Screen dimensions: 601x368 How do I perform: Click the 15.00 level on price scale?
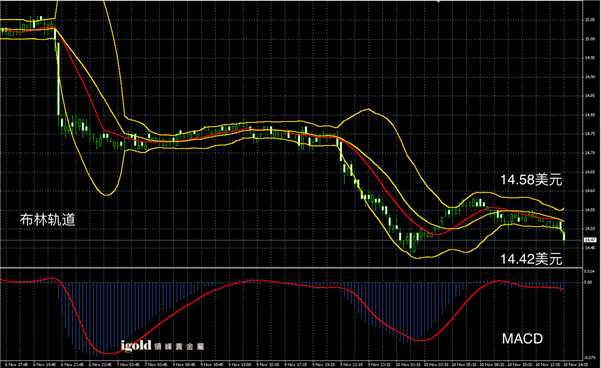(x=590, y=39)
